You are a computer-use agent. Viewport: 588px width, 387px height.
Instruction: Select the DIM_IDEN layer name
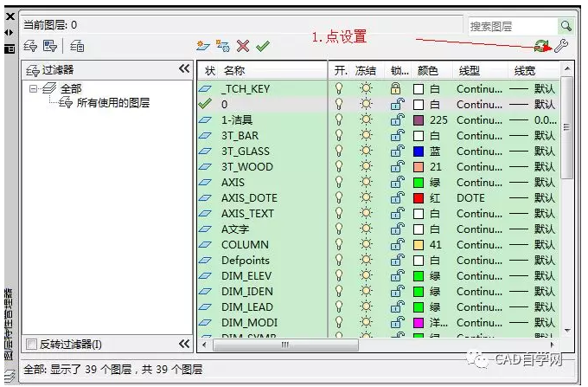pos(247,291)
